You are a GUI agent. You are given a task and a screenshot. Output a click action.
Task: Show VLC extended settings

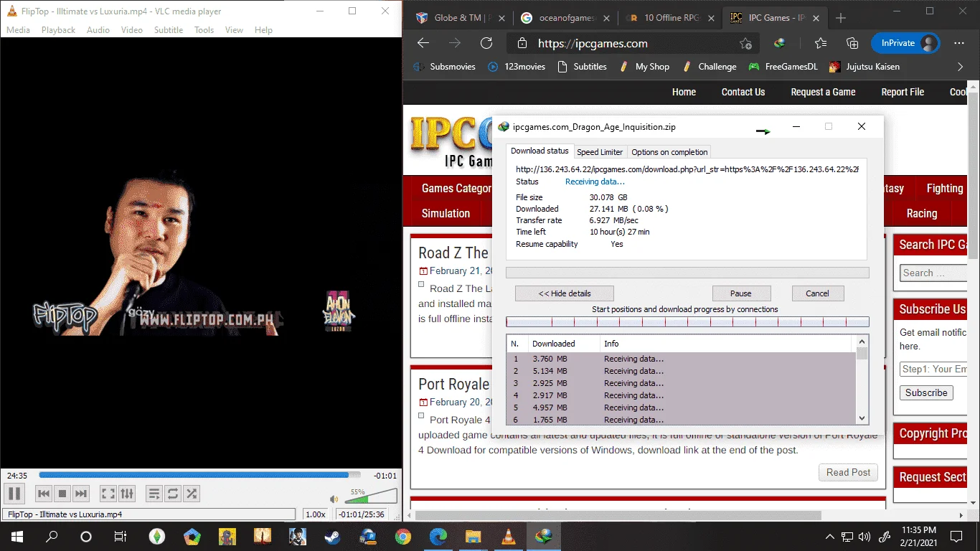coord(127,494)
